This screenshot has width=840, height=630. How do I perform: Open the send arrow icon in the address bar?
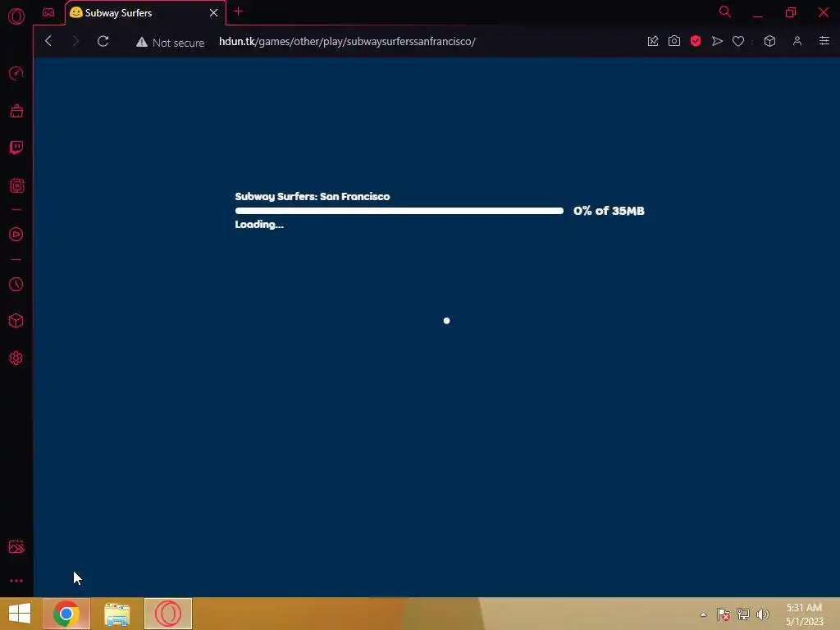(717, 41)
